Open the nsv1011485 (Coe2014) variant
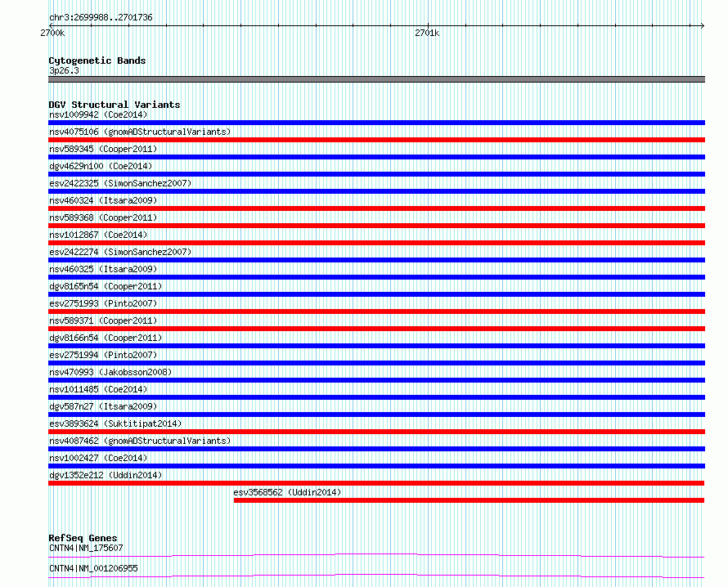Viewport: 728px width, 587px height. [x=98, y=389]
